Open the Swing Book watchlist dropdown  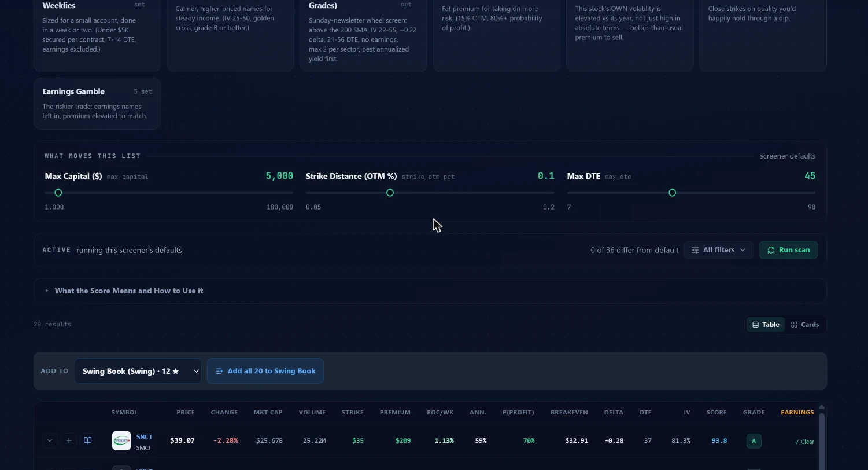click(x=138, y=371)
